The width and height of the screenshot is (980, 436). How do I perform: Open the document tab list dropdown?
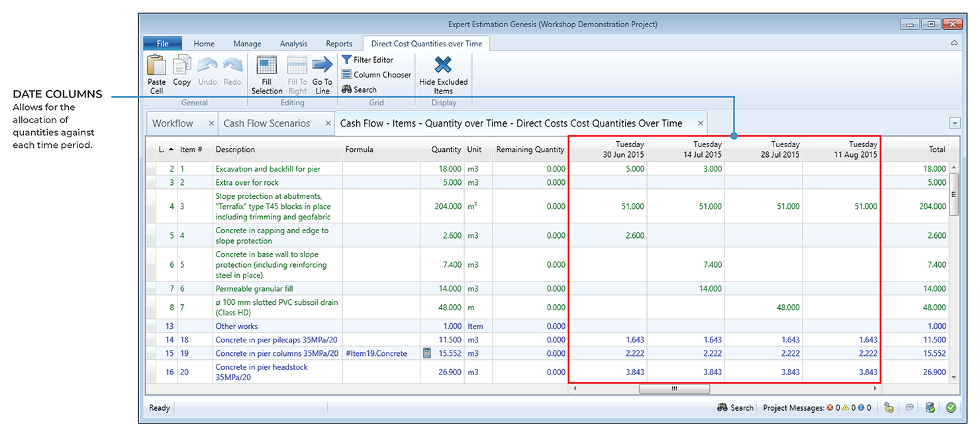click(954, 123)
